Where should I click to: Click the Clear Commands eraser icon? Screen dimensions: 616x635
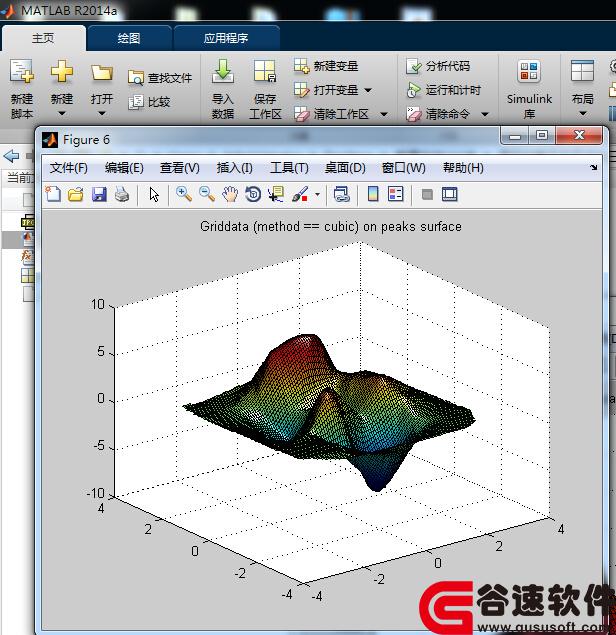414,114
